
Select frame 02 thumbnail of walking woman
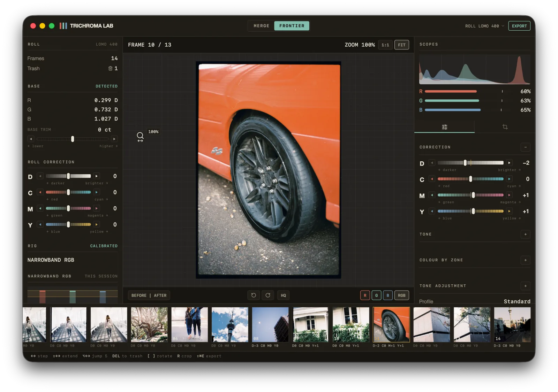click(69, 325)
